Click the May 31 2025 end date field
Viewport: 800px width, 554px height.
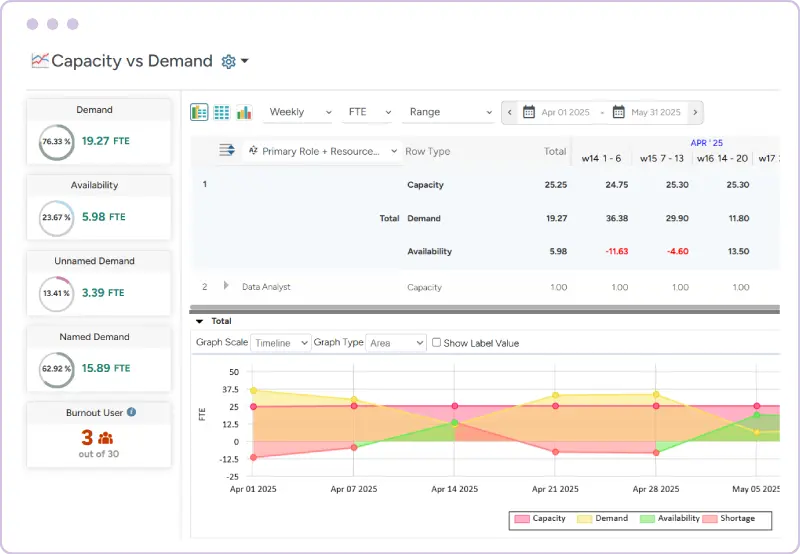pyautogui.click(x=656, y=112)
